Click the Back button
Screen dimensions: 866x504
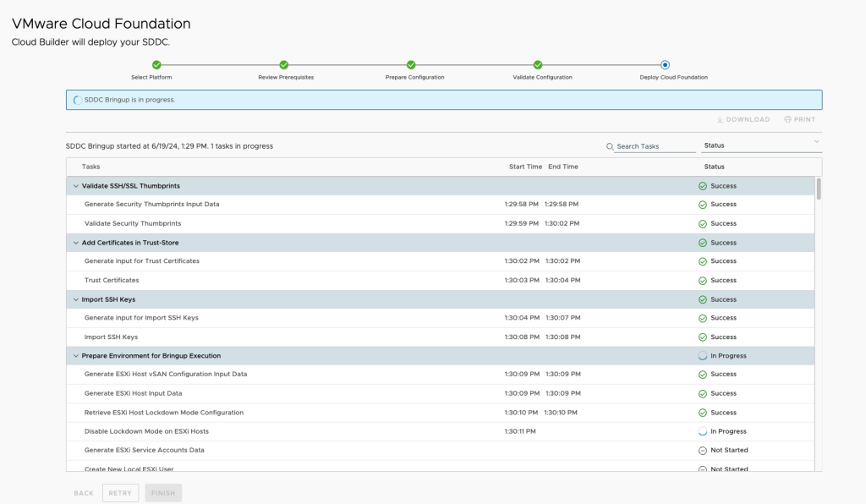pos(84,493)
